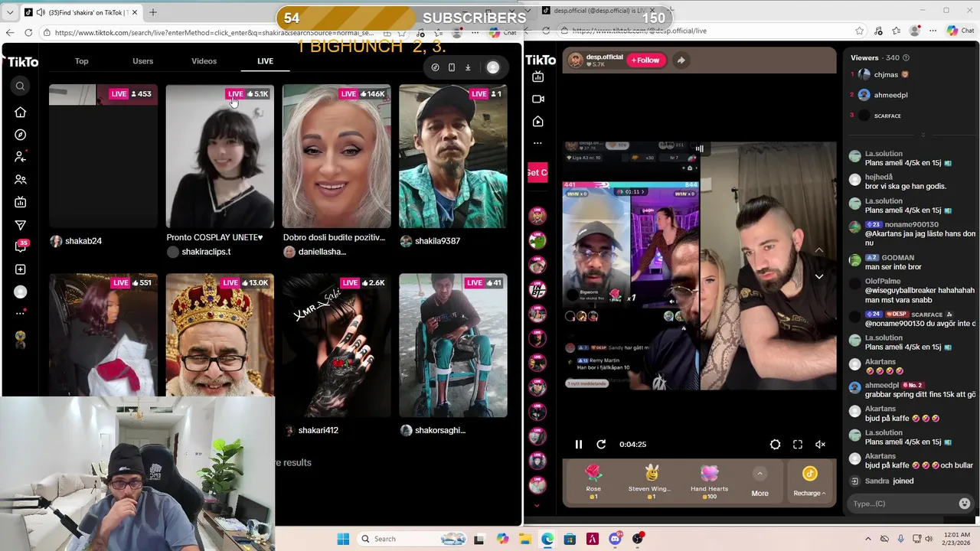The height and width of the screenshot is (551, 980).
Task: Click the Viewers info help icon
Action: coord(906,57)
